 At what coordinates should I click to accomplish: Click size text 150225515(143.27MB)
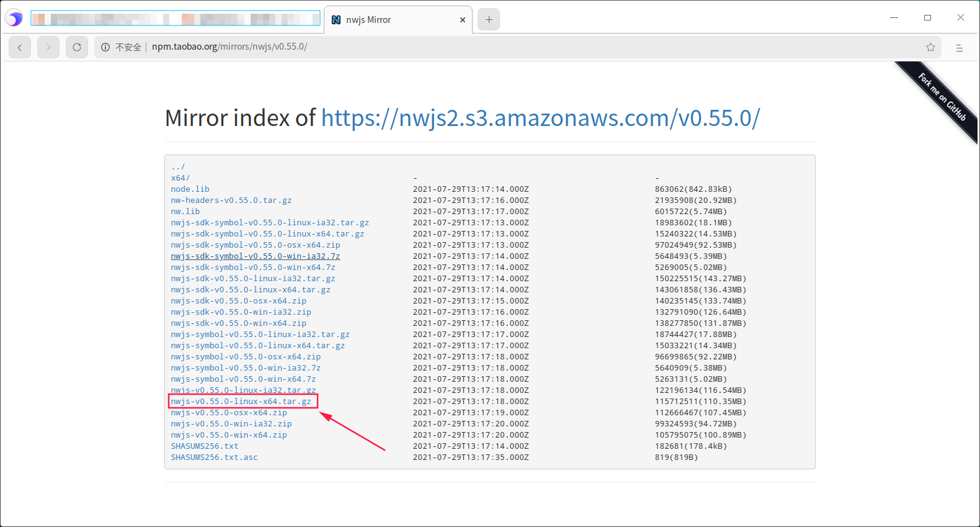tap(701, 278)
